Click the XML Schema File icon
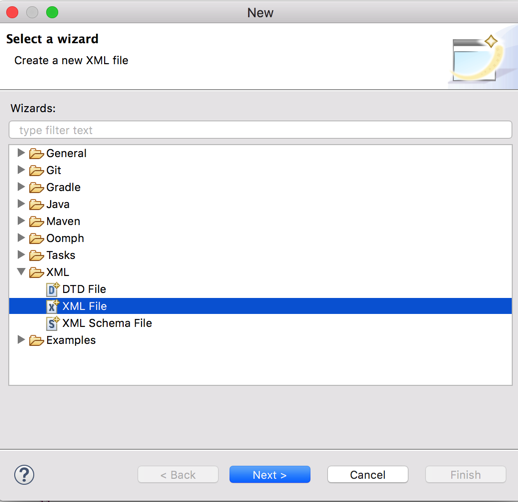 (52, 323)
